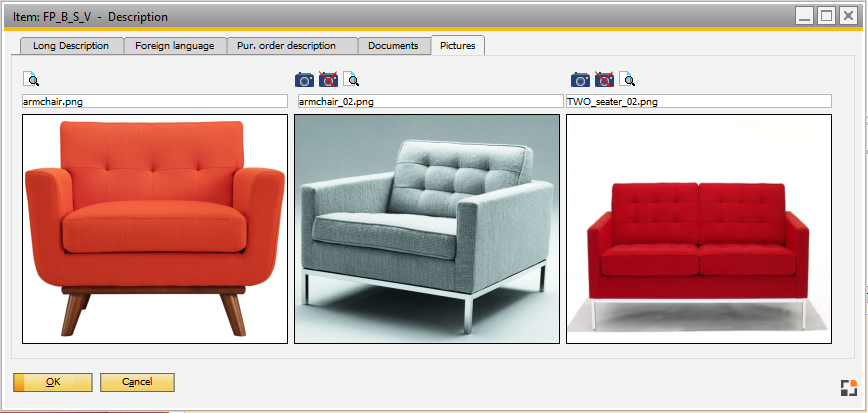Click the crossed-out camera icon above TWO_seater_02.png
This screenshot has height=413, width=868.
coord(604,80)
